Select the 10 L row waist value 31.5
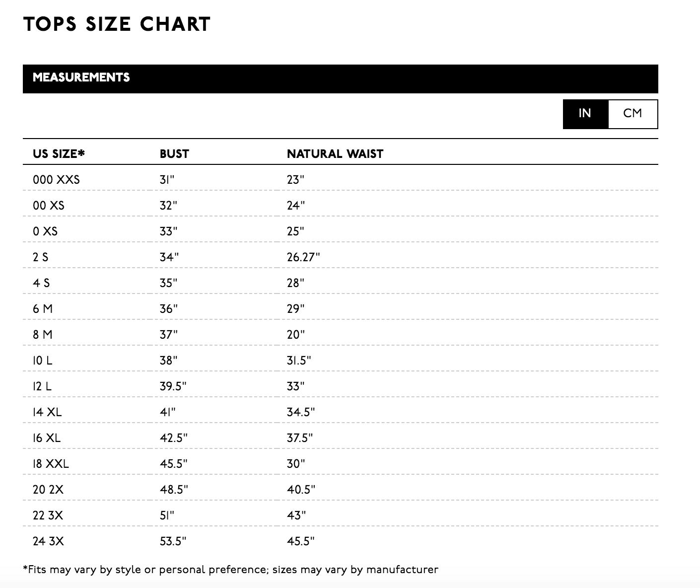The width and height of the screenshot is (700, 588). 300,360
